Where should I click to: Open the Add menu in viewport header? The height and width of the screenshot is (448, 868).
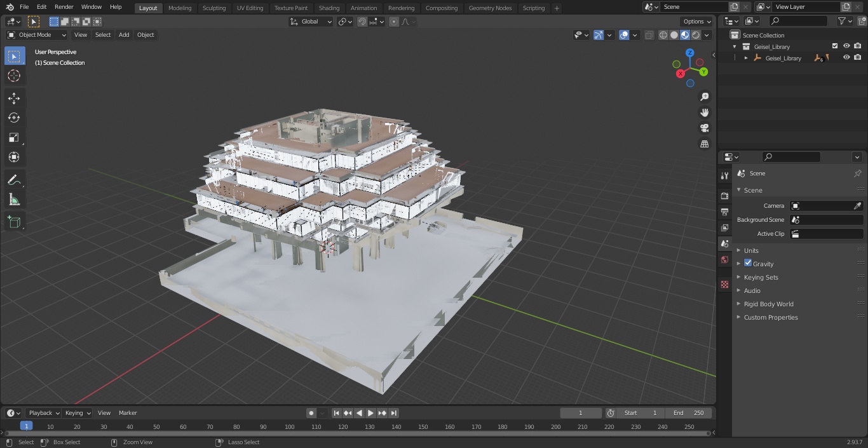[124, 35]
